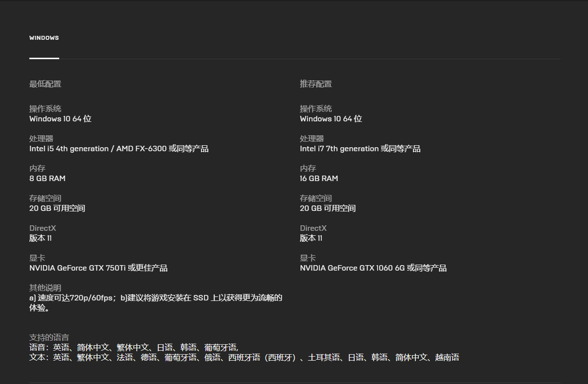Viewport: 588px width, 384px height.
Task: Click the 8 GB RAM value
Action: click(47, 179)
